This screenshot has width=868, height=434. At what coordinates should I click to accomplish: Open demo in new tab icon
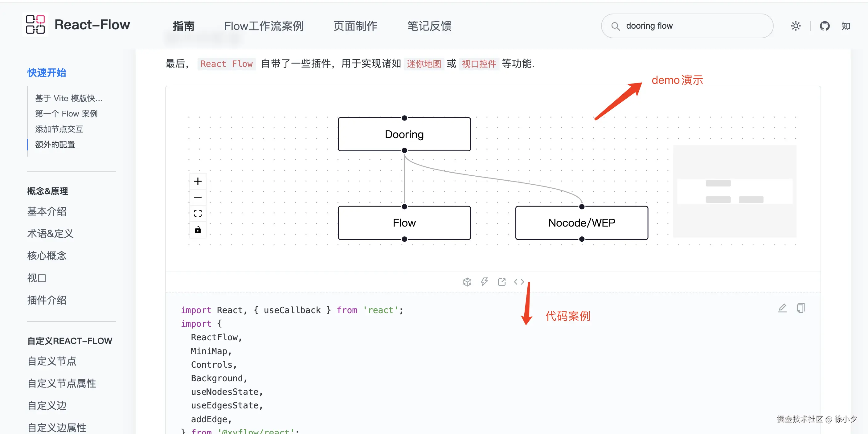(x=502, y=282)
